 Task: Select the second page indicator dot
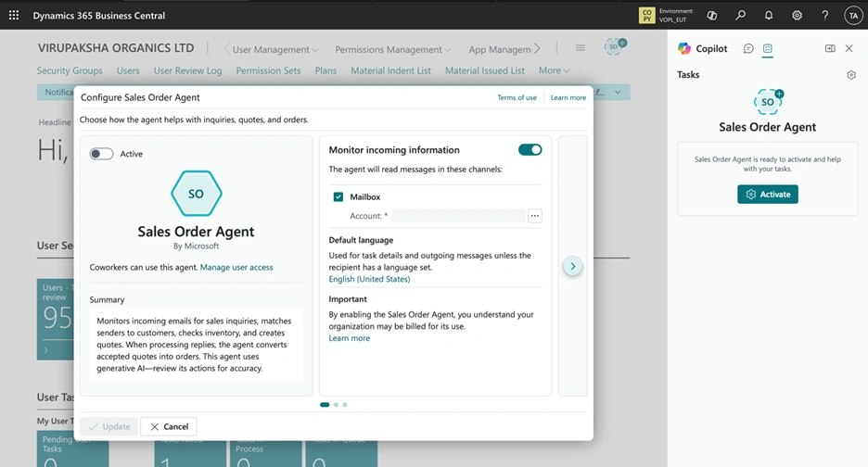click(336, 405)
